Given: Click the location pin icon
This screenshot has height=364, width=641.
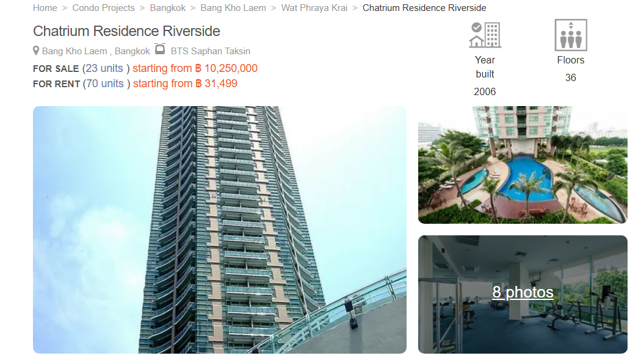Looking at the screenshot, I should click(36, 51).
